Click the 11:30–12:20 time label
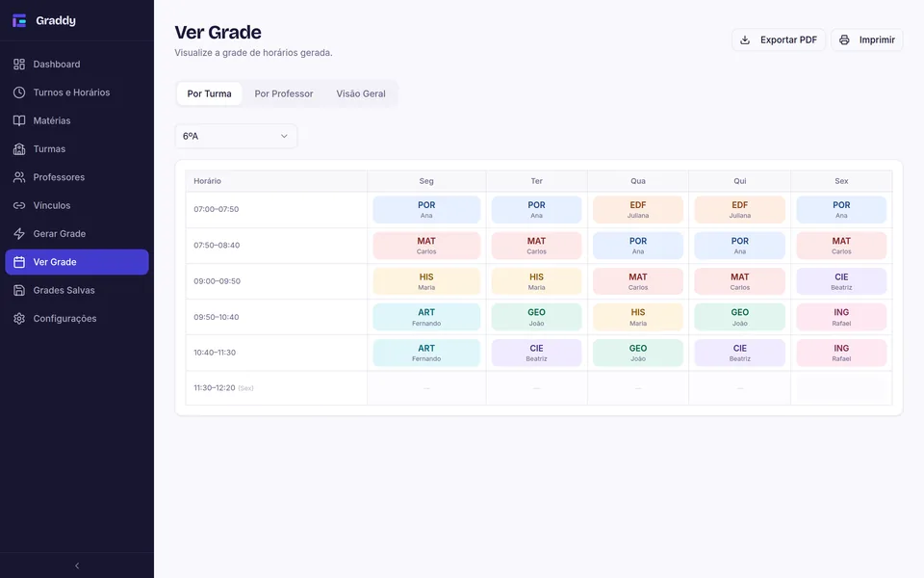The height and width of the screenshot is (578, 924). pos(215,388)
